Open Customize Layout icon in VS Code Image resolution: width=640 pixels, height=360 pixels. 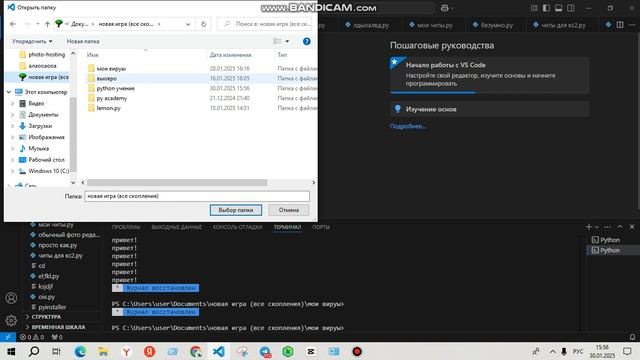coord(534,8)
